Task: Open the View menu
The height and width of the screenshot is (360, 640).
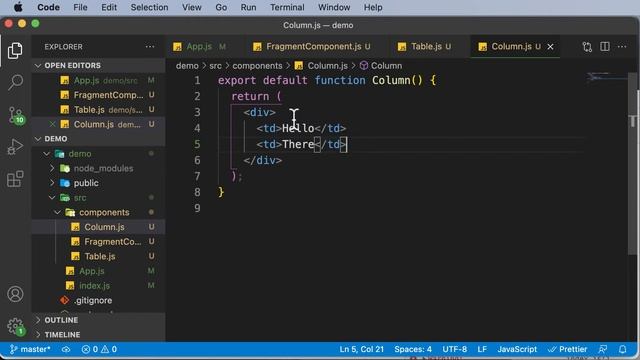Action: pyautogui.click(x=191, y=7)
